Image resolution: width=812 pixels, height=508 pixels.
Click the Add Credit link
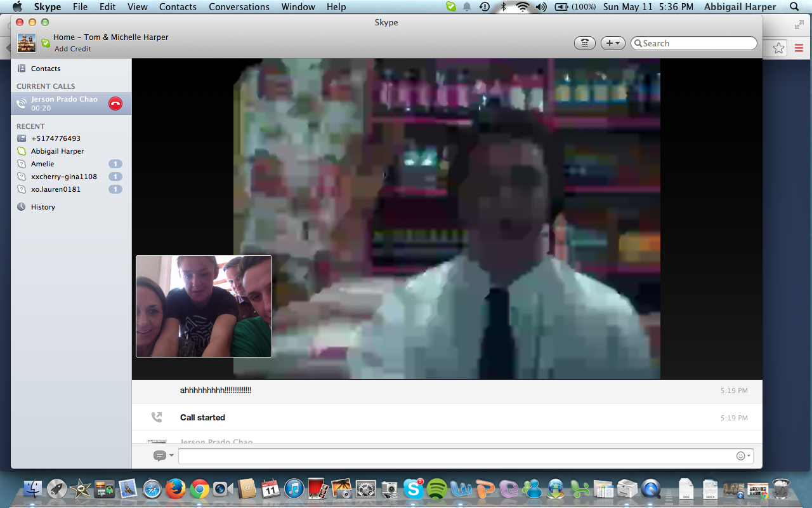[x=72, y=49]
